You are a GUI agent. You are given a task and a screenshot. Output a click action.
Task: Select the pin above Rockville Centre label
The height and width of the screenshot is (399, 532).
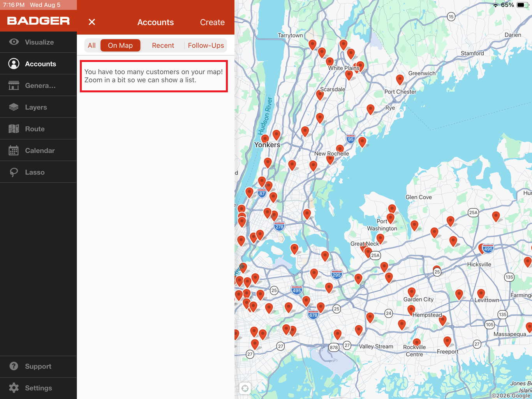(417, 343)
